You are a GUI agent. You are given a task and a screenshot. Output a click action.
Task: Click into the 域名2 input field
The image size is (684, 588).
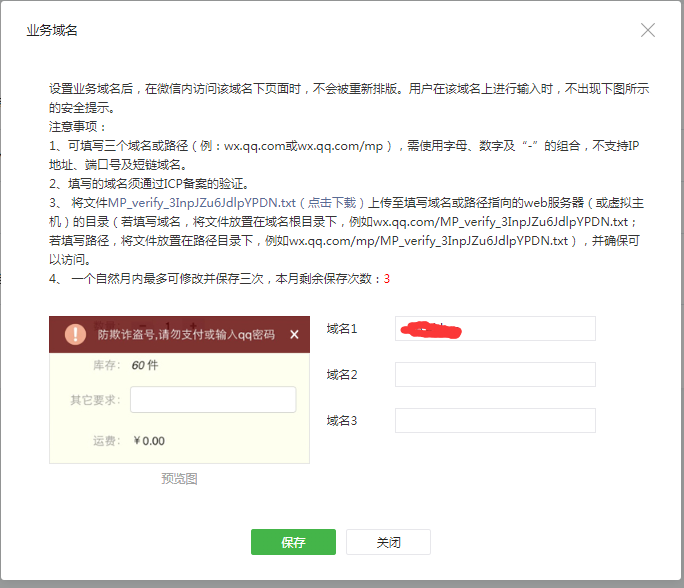pyautogui.click(x=495, y=375)
